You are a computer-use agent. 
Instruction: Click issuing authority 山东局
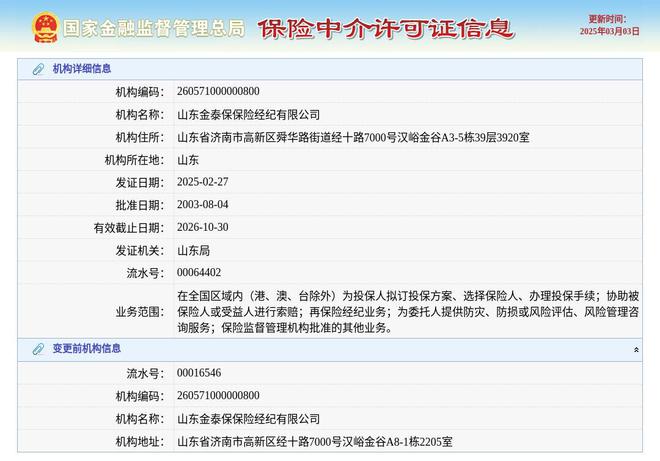point(193,250)
